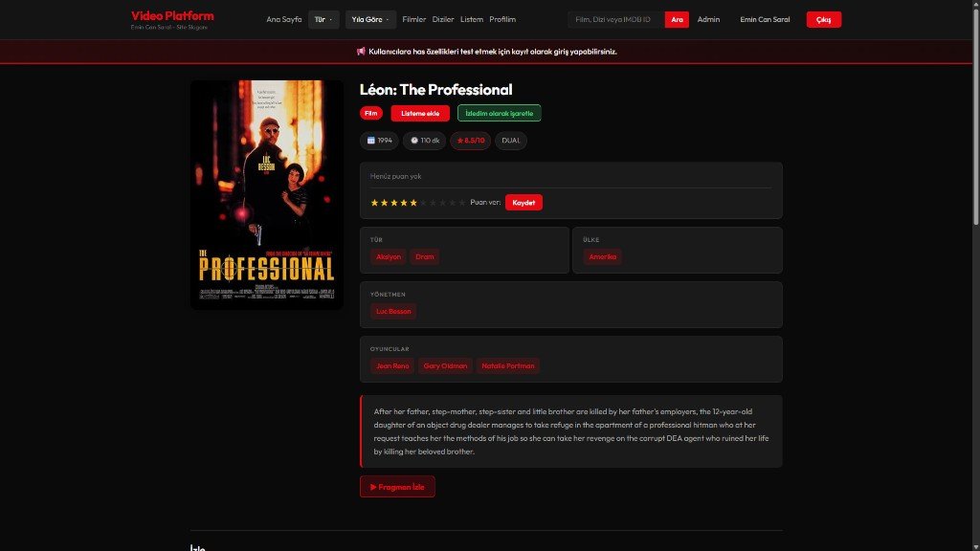The width and height of the screenshot is (980, 551).
Task: Open the Filmler menu item
Action: (x=414, y=19)
